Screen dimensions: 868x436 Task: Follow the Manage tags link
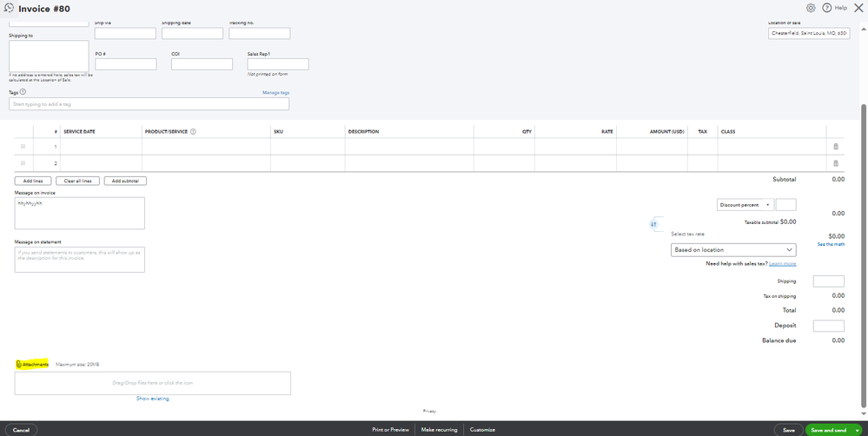275,92
